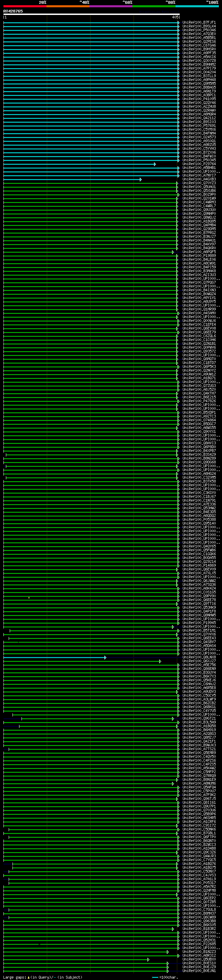The image size is (222, 980).
Task: Select the UniRef100_Q307Z8 label
Action: coord(199,60)
